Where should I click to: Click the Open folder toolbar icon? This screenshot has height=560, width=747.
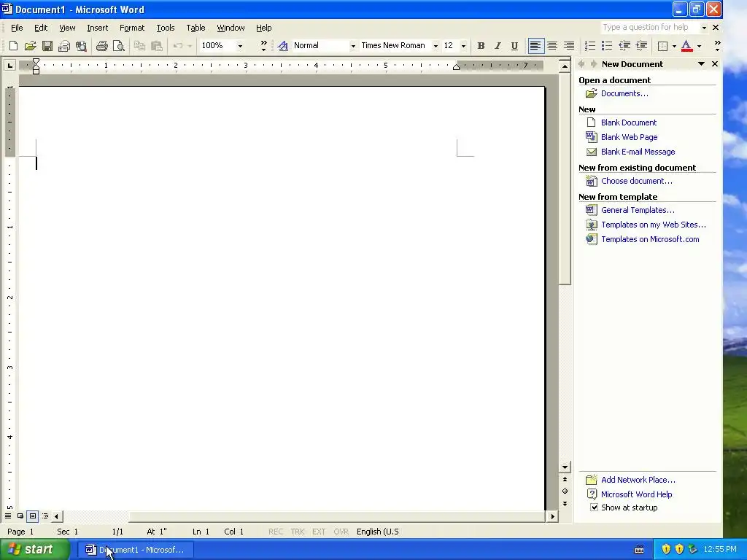pos(31,46)
